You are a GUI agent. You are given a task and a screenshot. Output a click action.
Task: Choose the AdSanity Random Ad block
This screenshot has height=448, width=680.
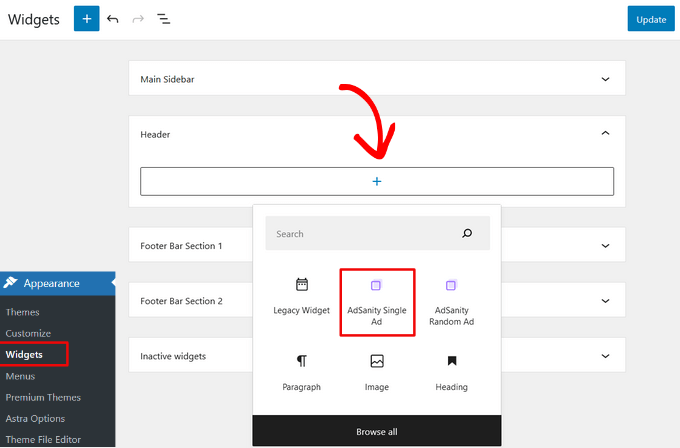[x=451, y=302]
